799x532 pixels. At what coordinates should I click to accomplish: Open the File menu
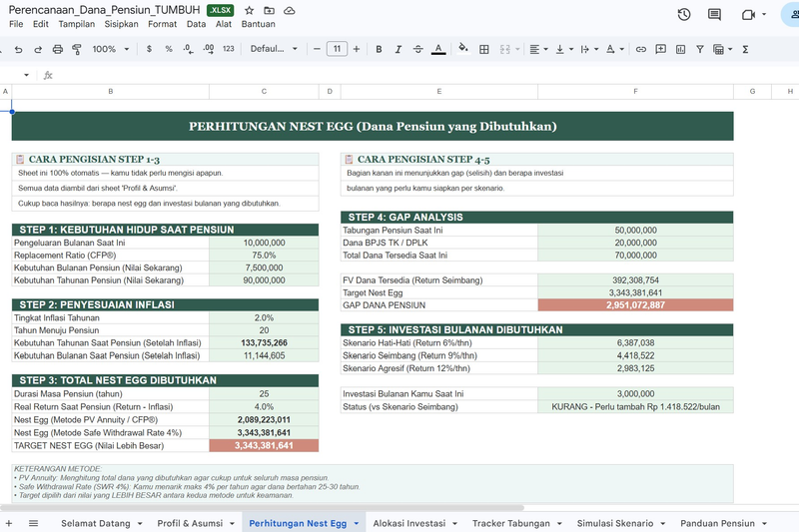[x=16, y=24]
